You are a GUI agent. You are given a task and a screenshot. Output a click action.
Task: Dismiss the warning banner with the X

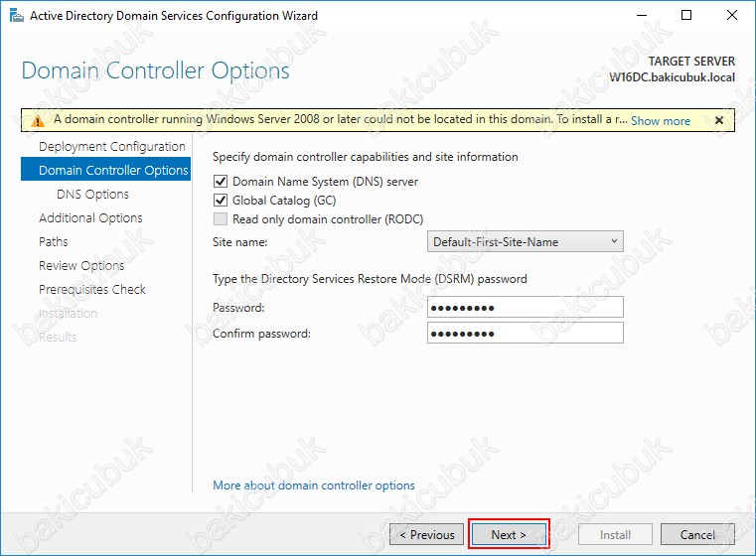click(x=719, y=120)
